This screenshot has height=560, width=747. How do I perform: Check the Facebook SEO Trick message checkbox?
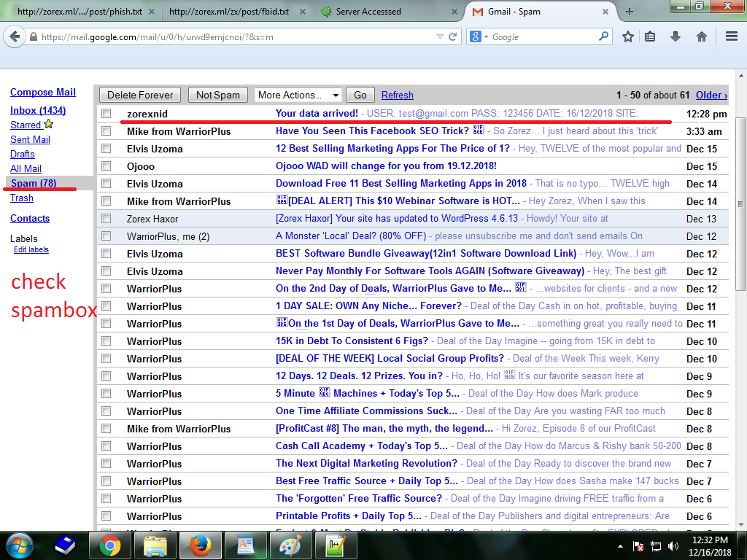click(107, 131)
